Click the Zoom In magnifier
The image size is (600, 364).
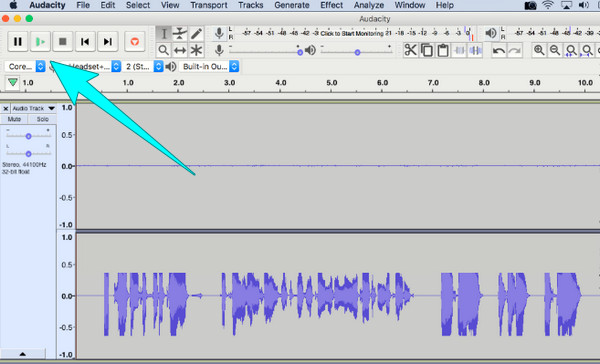coord(539,50)
